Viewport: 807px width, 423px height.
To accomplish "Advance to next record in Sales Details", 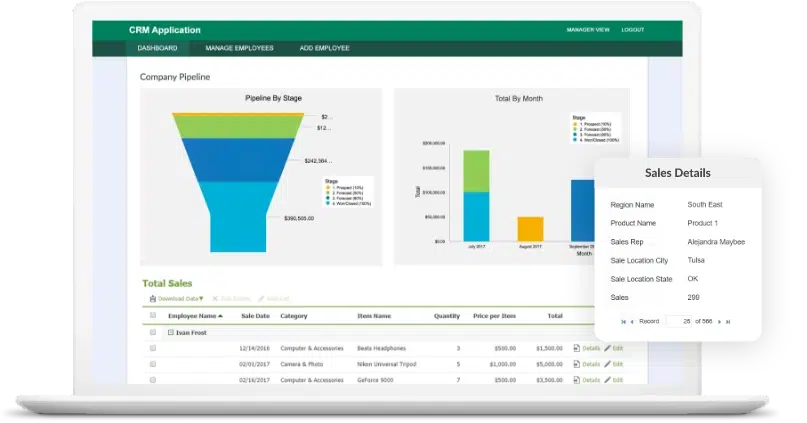I will [718, 321].
